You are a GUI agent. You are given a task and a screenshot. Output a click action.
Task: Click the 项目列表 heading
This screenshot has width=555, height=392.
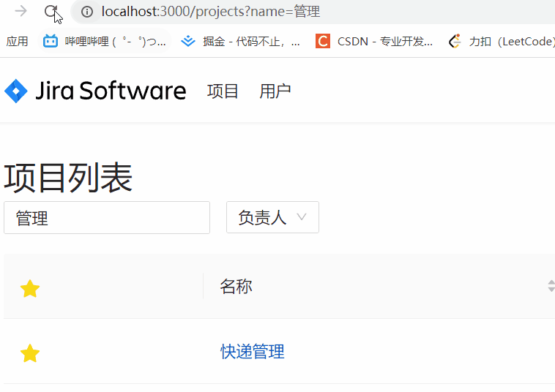pyautogui.click(x=68, y=178)
